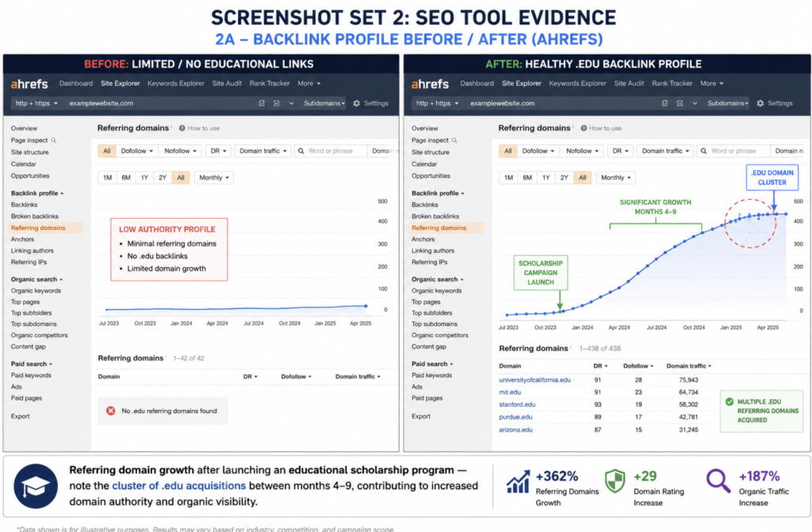Click second small icon after URL in After panel

(x=680, y=103)
